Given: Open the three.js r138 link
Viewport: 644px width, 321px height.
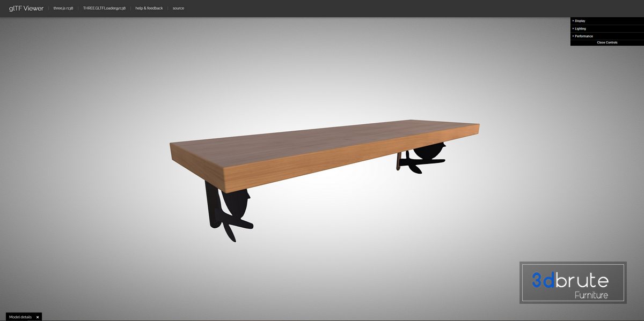Looking at the screenshot, I should [63, 9].
